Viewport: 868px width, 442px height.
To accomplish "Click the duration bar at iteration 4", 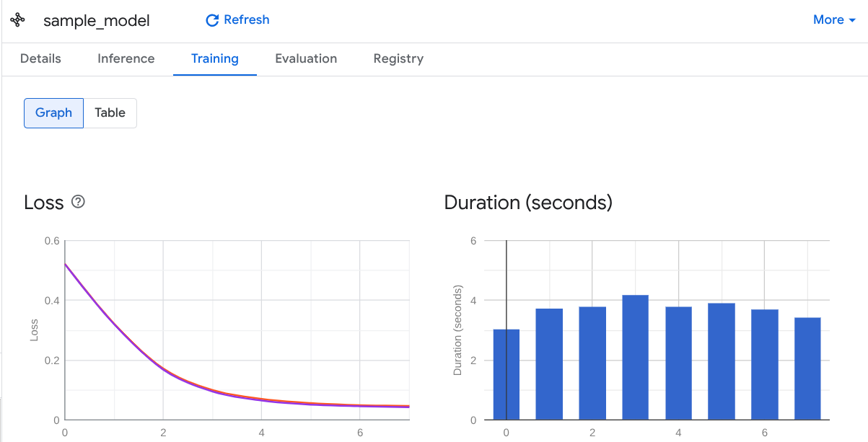I will (678, 363).
